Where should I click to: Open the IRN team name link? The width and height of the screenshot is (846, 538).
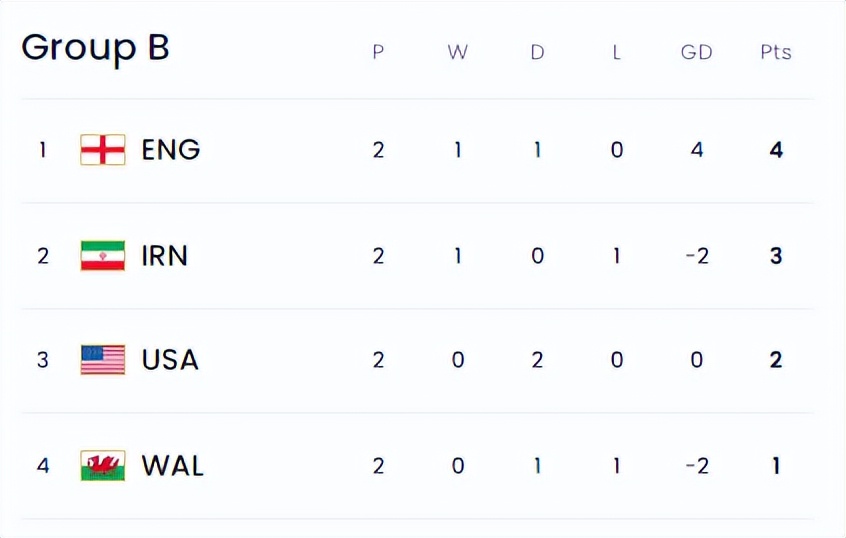point(165,256)
